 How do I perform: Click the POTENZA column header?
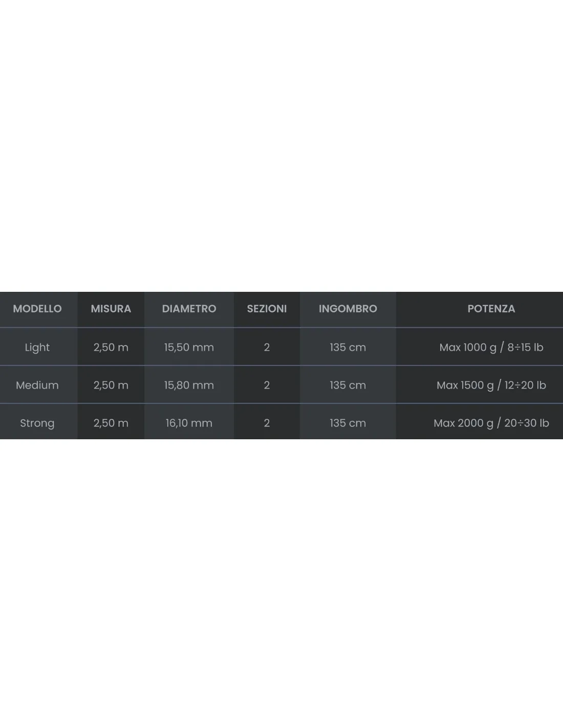click(491, 309)
